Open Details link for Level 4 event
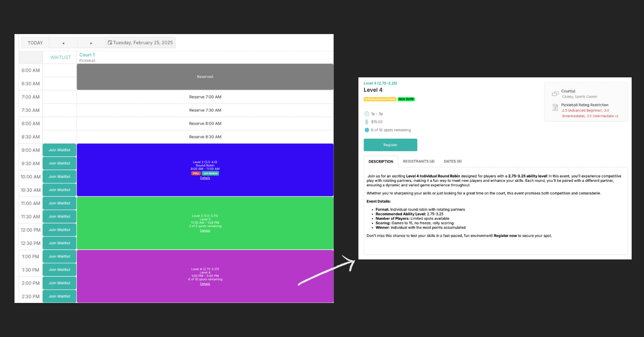The height and width of the screenshot is (337, 644). [205, 284]
